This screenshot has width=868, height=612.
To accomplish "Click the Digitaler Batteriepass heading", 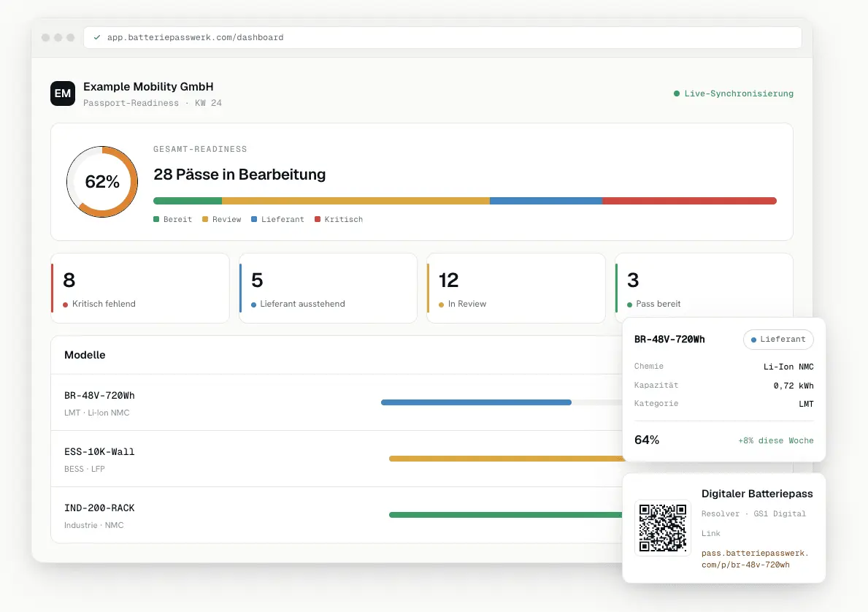I will (x=757, y=494).
